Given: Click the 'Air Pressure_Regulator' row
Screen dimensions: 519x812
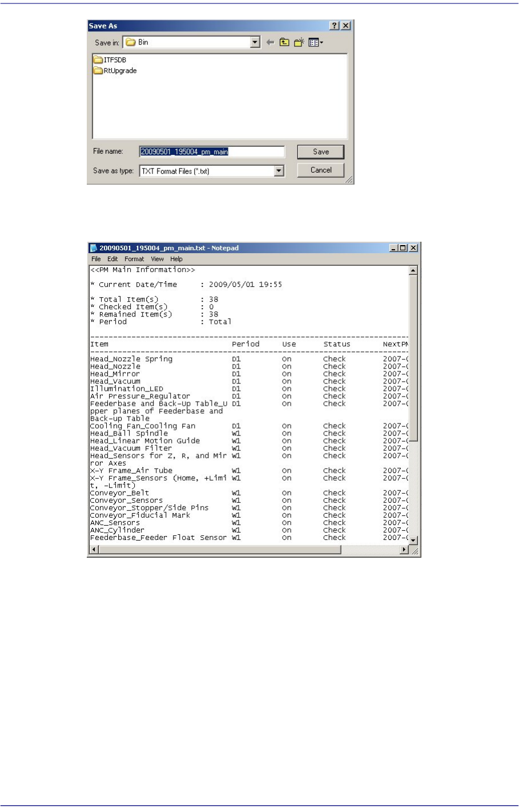Looking at the screenshot, I should pyautogui.click(x=249, y=396).
